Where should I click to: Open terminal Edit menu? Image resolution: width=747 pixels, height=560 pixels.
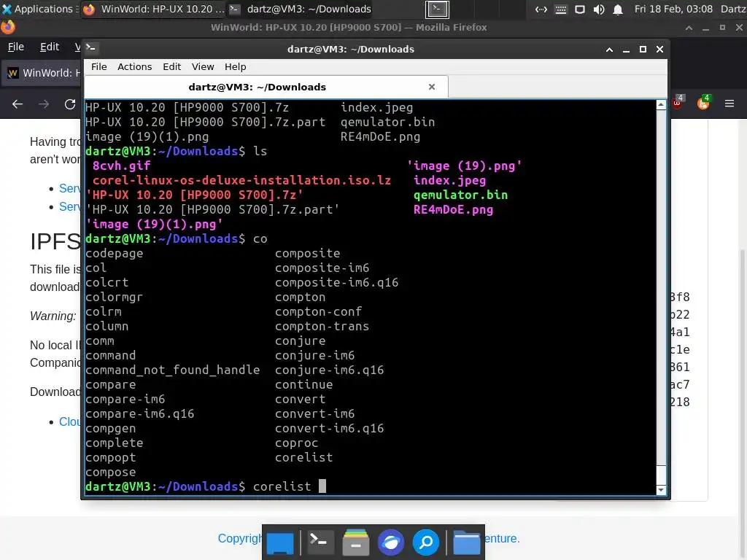171,66
